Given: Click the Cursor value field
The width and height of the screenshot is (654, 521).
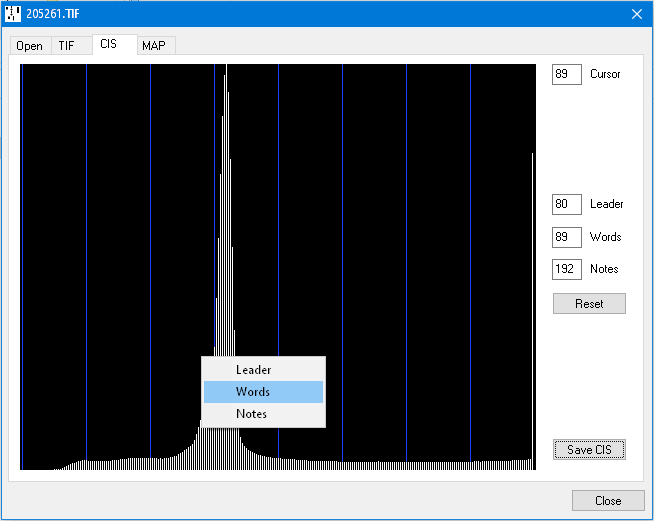Looking at the screenshot, I should pos(566,75).
